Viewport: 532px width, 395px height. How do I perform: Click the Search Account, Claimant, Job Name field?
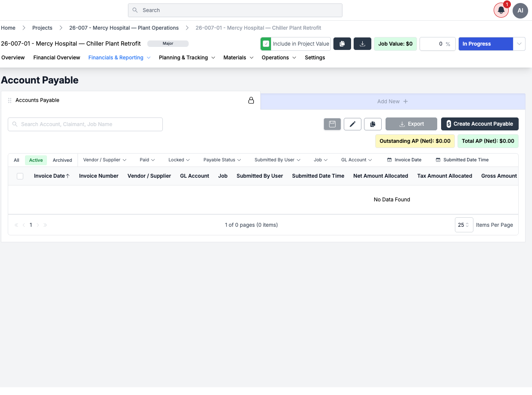point(85,124)
